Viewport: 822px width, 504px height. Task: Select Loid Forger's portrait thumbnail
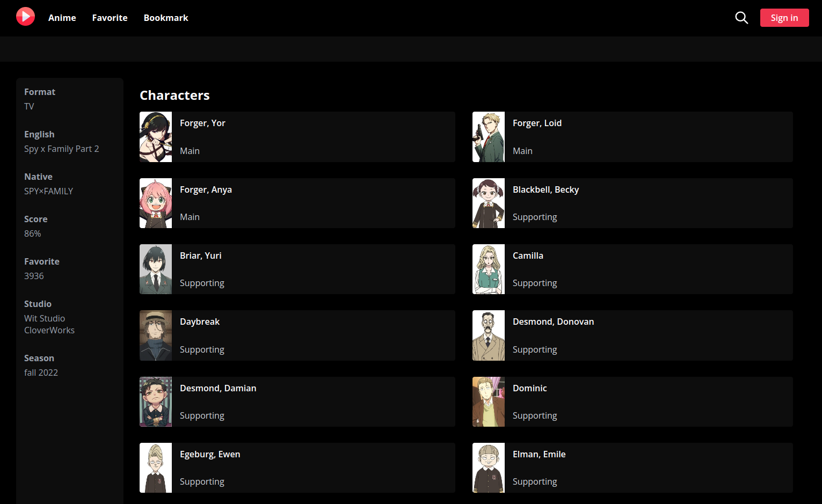click(x=489, y=137)
